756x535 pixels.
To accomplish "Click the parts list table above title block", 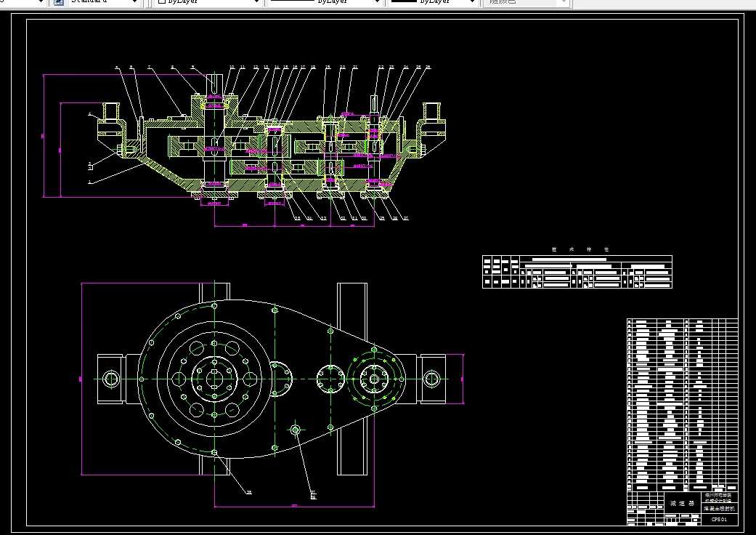I will click(682, 405).
